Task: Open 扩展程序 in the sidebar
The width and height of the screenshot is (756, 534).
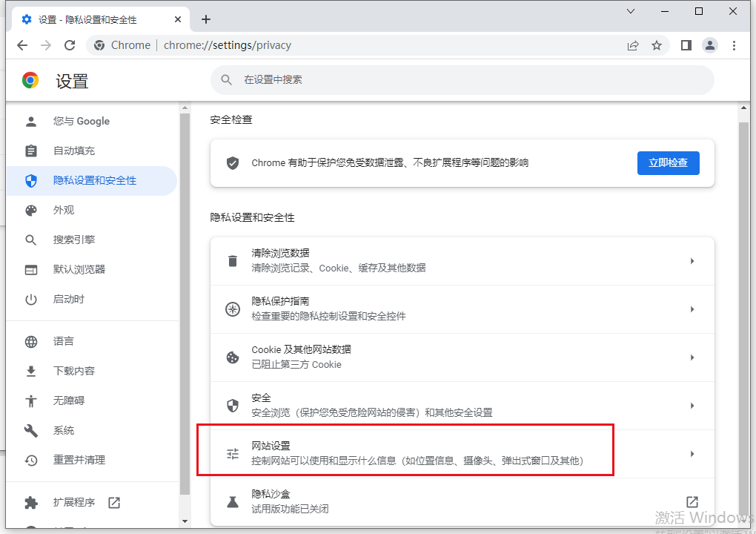Action: click(92, 503)
